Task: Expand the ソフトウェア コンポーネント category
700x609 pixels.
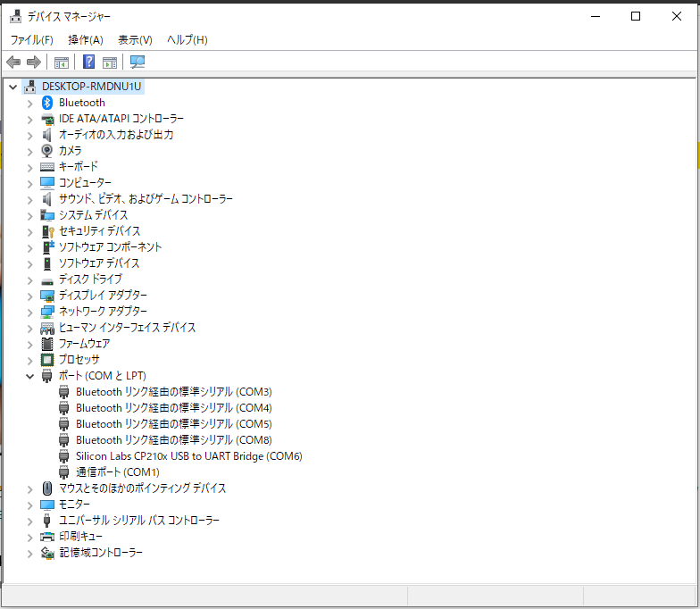Action: tap(30, 248)
